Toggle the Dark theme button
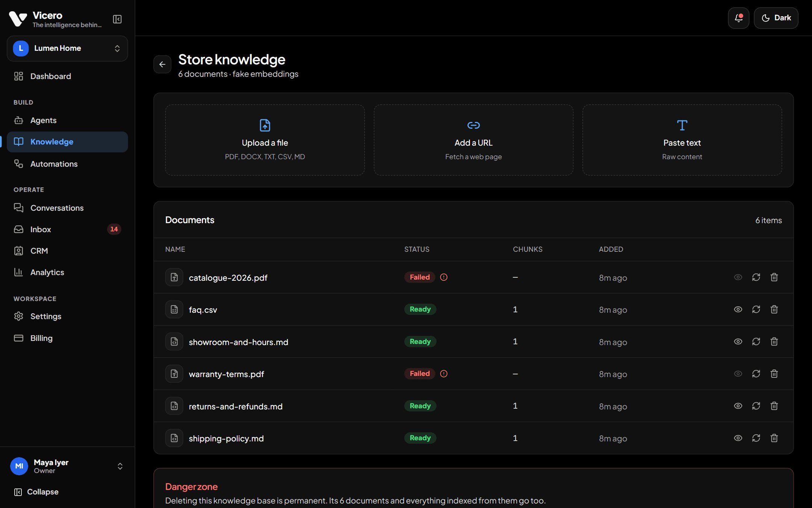The width and height of the screenshot is (812, 508). [x=776, y=18]
